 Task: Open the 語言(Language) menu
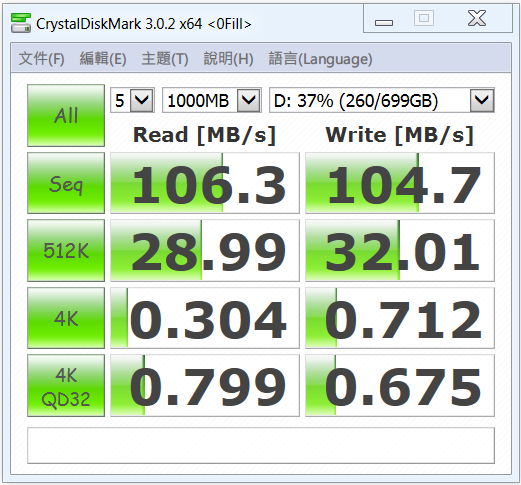320,59
